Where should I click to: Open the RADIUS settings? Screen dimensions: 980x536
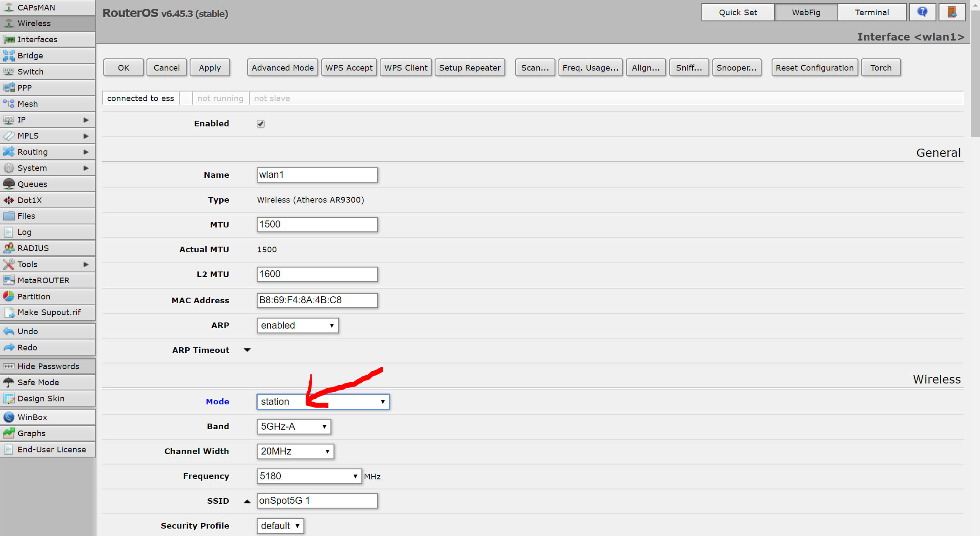tap(33, 248)
